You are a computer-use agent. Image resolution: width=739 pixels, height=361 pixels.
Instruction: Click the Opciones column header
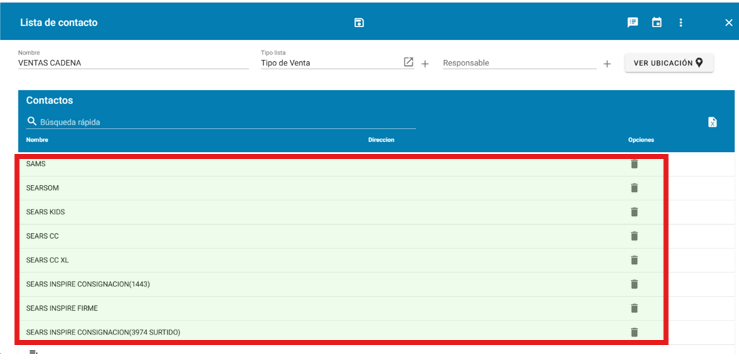coord(641,140)
